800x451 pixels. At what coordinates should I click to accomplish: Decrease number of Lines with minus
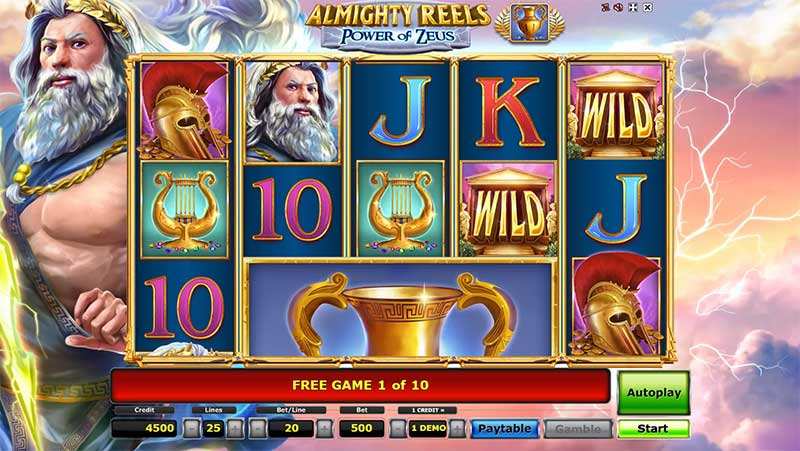coord(192,429)
